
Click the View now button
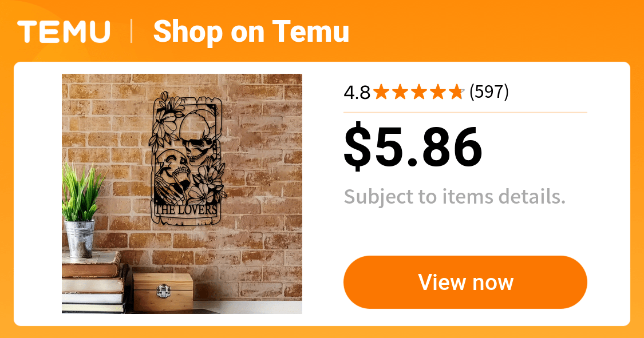pos(465,282)
